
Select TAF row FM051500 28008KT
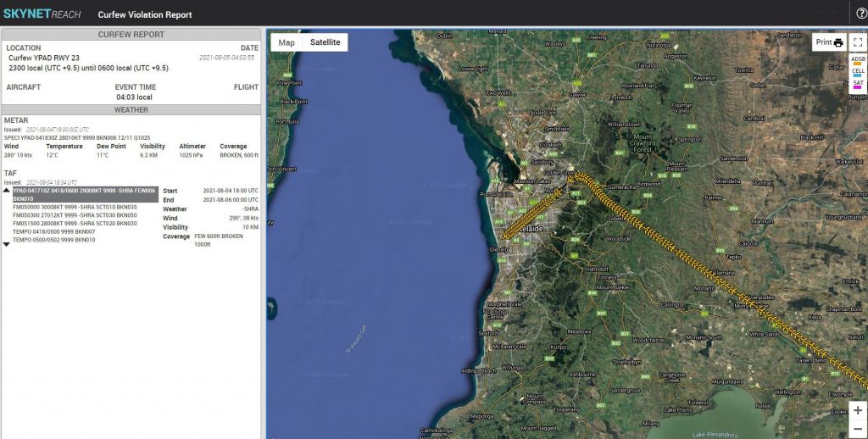pyautogui.click(x=75, y=224)
